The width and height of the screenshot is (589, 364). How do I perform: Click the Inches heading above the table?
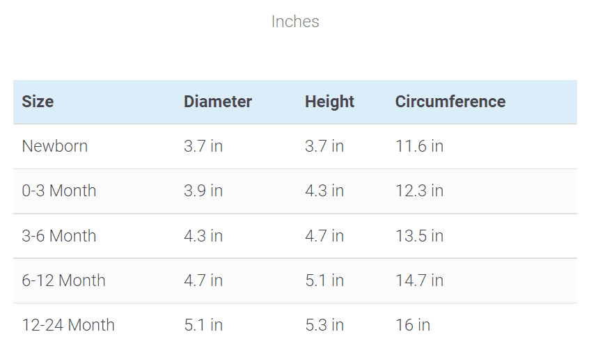[x=295, y=22]
